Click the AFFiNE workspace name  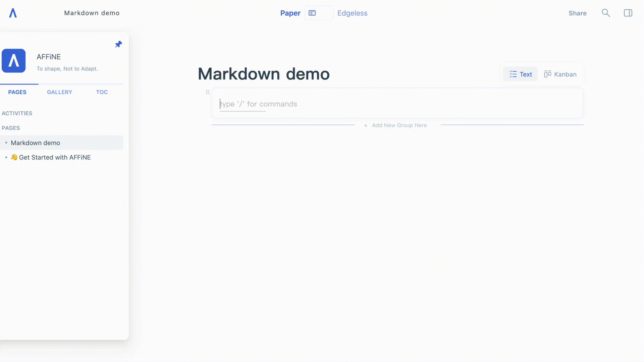click(49, 57)
